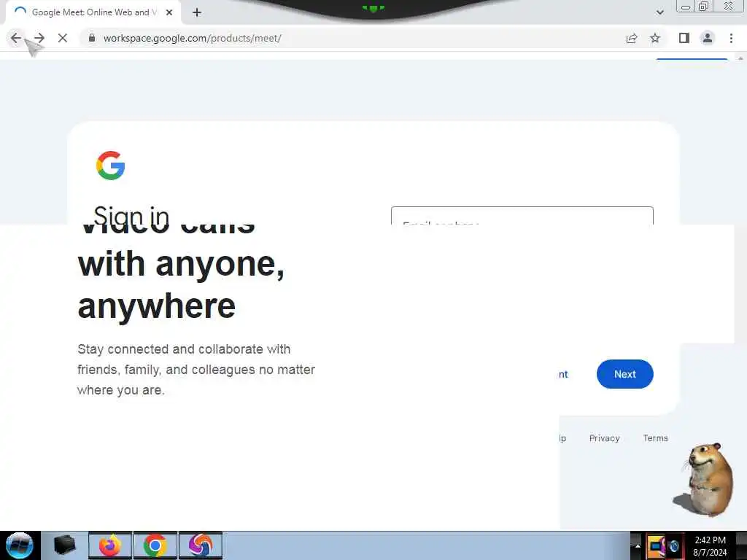Click 'anywhere' headline text
Viewport: 747px width, 560px height.
point(157,306)
